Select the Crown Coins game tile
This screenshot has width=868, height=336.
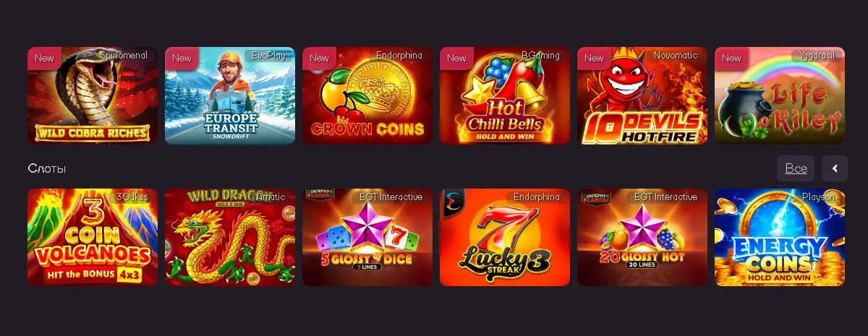tap(367, 96)
